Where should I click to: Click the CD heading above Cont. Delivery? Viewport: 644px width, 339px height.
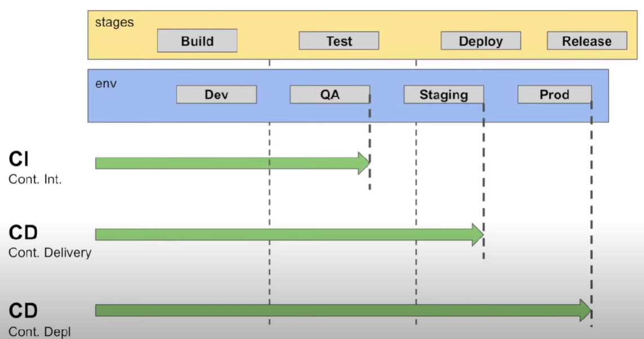(x=23, y=232)
